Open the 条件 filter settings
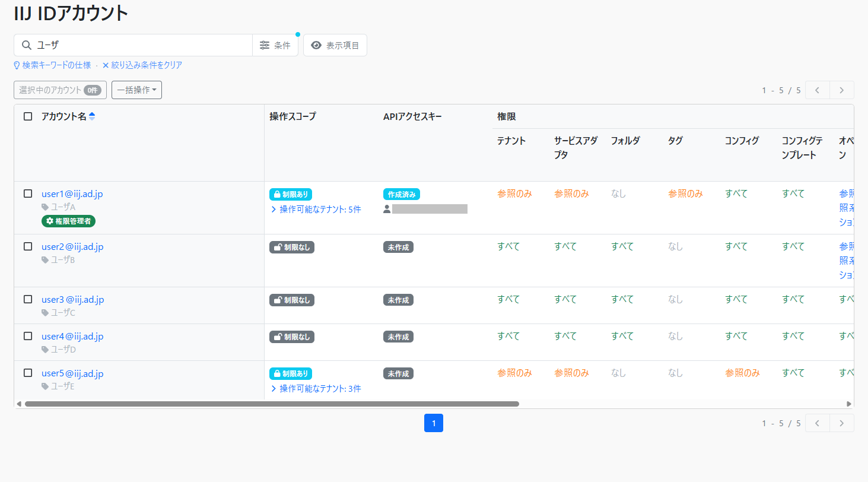The width and height of the screenshot is (868, 482). pos(275,45)
